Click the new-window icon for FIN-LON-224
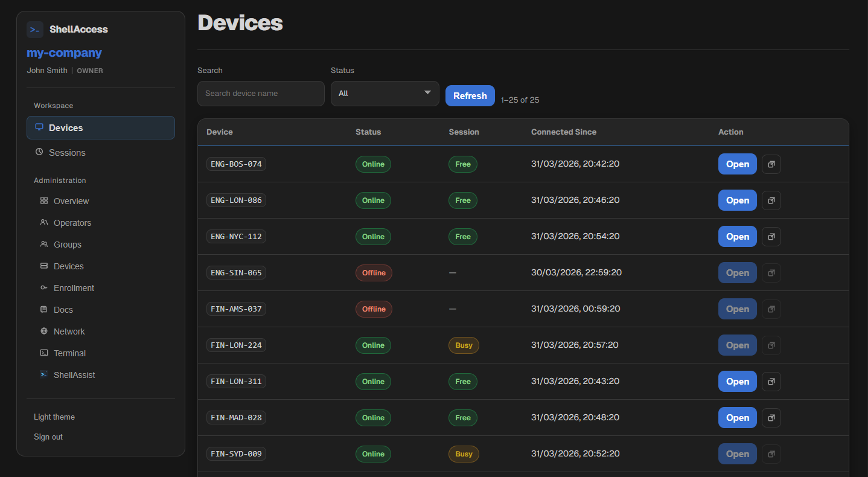 point(771,345)
